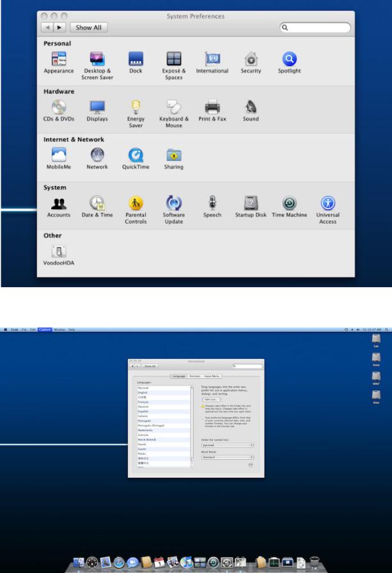Click the help button in International window
Screen dimensions: 392x573
point(251,465)
